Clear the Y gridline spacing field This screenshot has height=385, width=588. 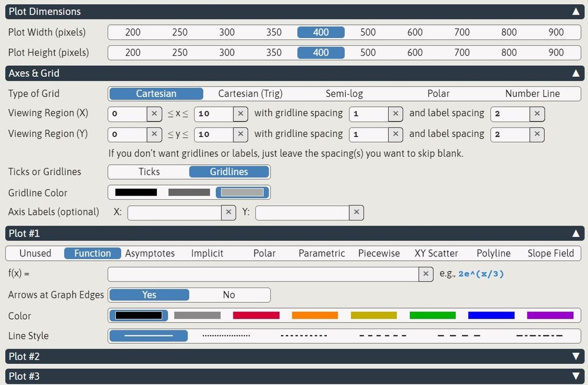[395, 134]
